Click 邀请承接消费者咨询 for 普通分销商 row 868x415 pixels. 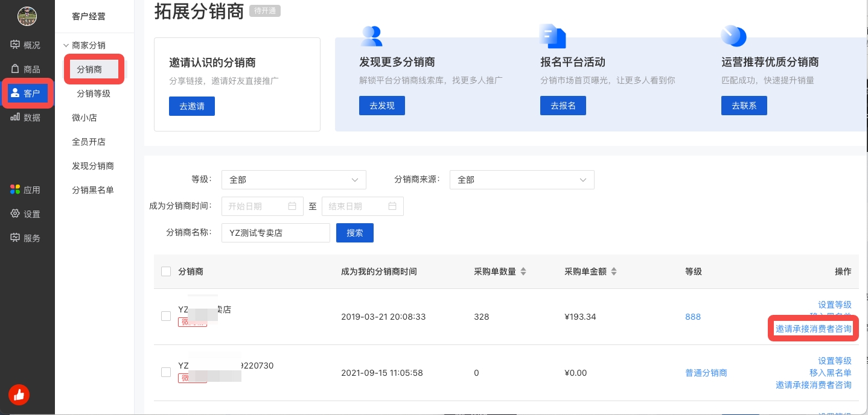click(813, 385)
